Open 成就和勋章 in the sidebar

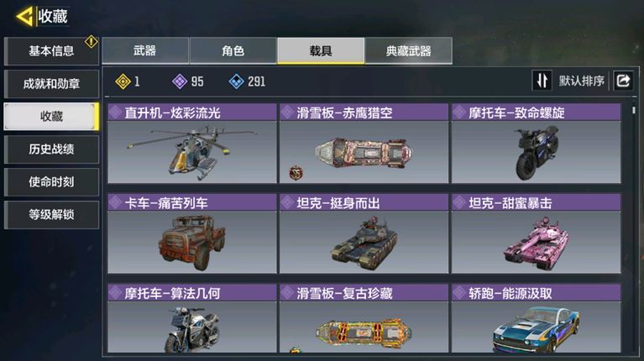click(x=51, y=84)
